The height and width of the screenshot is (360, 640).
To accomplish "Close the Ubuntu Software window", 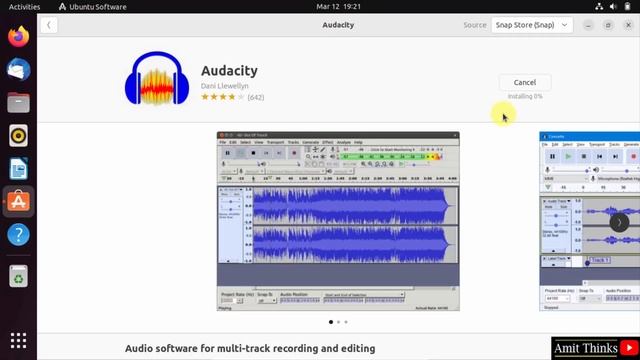I will pyautogui.click(x=628, y=25).
